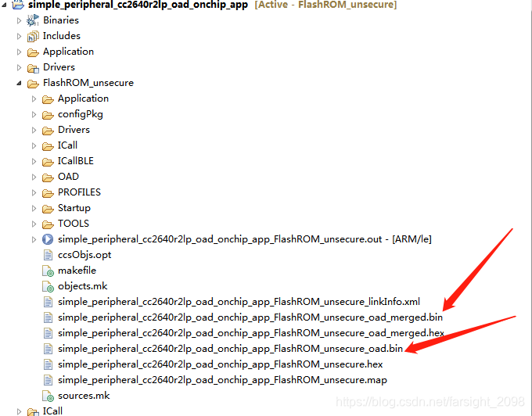This screenshot has width=532, height=416.
Task: Click the OAD folder icon
Action: (48, 178)
